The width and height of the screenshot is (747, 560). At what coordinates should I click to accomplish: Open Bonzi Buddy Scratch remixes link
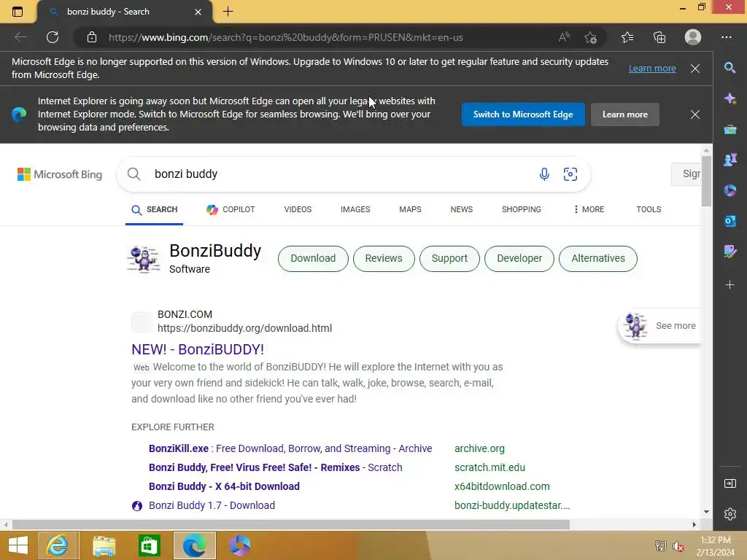pyautogui.click(x=275, y=467)
